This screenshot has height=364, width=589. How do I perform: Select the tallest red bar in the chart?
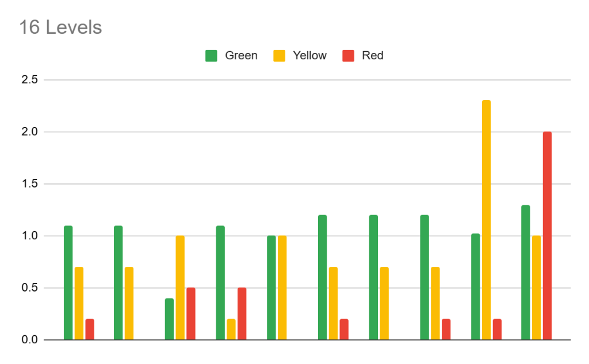point(547,236)
